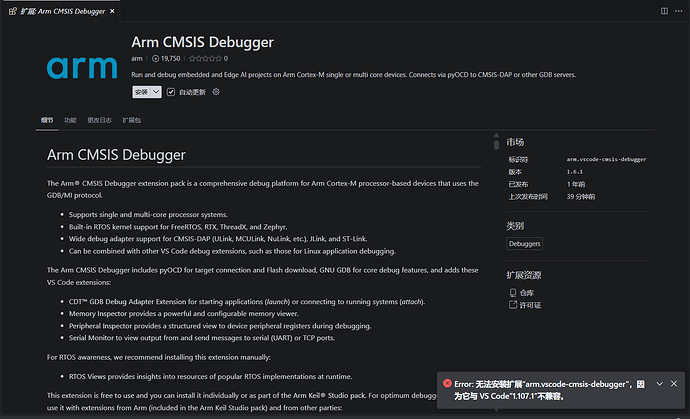This screenshot has height=419, width=690.
Task: Click the arm extension logo
Action: point(82,67)
